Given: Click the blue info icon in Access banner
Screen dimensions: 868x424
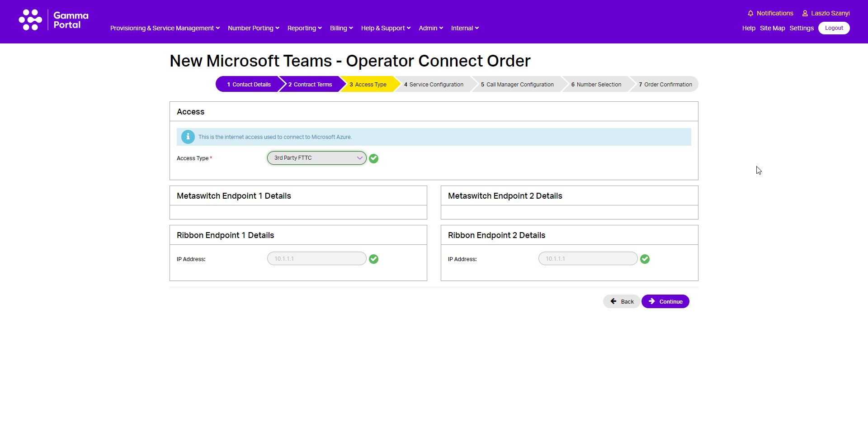Looking at the screenshot, I should point(188,137).
